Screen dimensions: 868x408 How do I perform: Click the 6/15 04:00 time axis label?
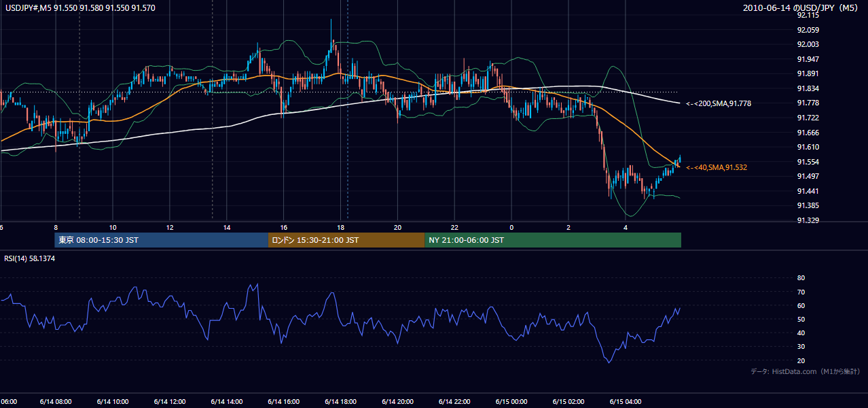626,401
